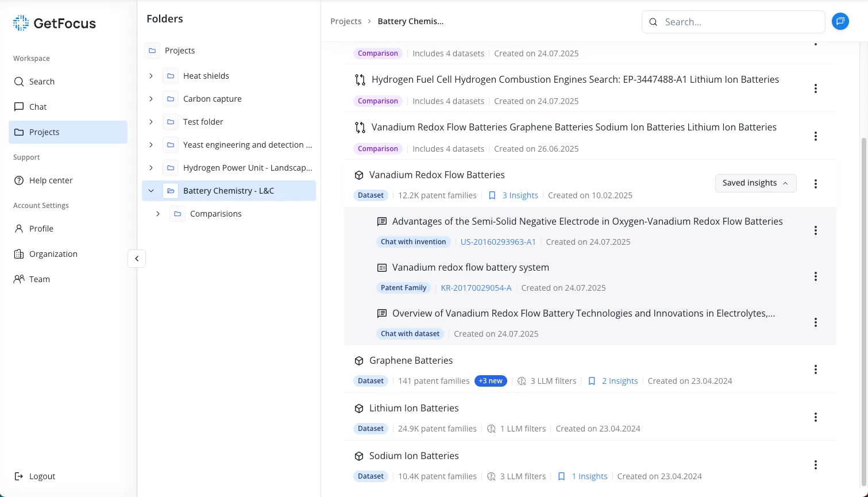Viewport: 868px width, 497px height.
Task: Open patent link US-20160293963-A1
Action: (498, 242)
